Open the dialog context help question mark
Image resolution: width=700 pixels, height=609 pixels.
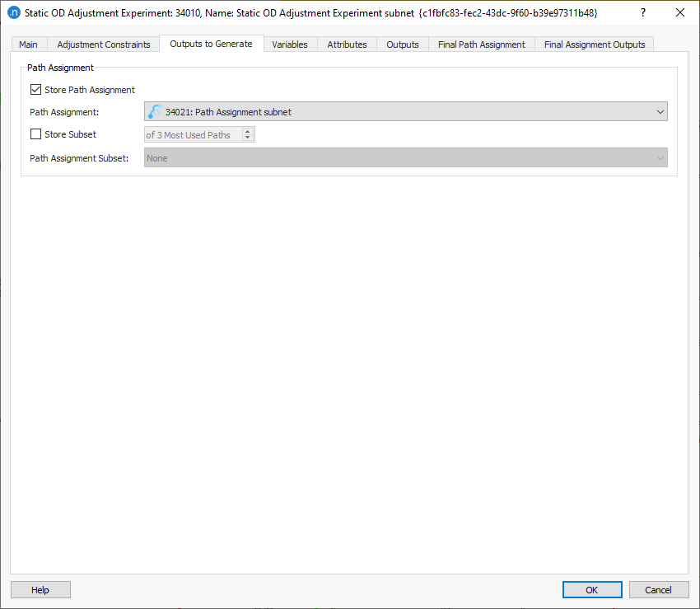coord(642,12)
